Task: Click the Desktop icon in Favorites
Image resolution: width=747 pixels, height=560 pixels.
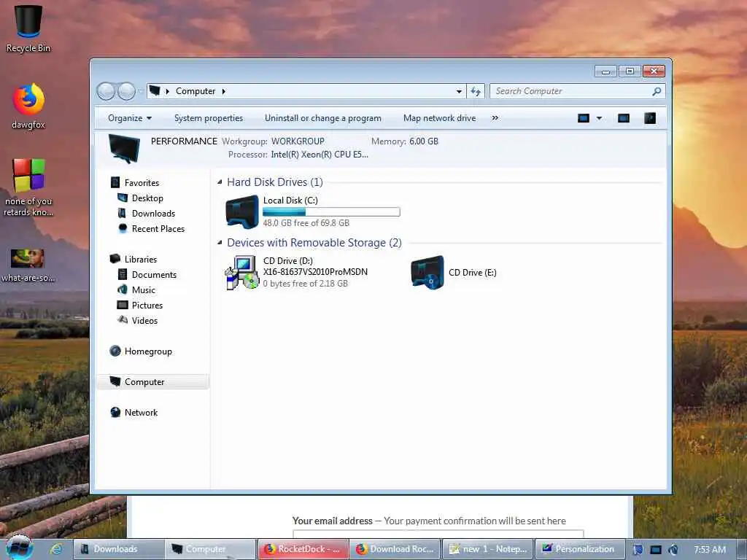Action: (x=123, y=198)
